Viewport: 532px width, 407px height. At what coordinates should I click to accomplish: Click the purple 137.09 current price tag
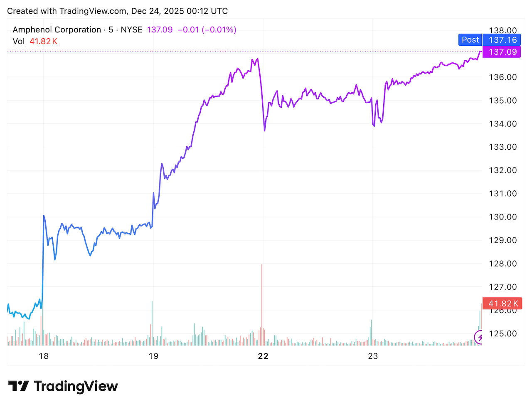pyautogui.click(x=502, y=52)
